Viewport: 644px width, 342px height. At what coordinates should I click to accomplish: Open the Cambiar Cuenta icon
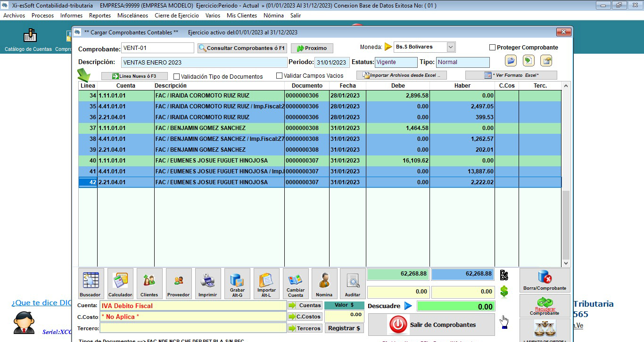coord(296,283)
